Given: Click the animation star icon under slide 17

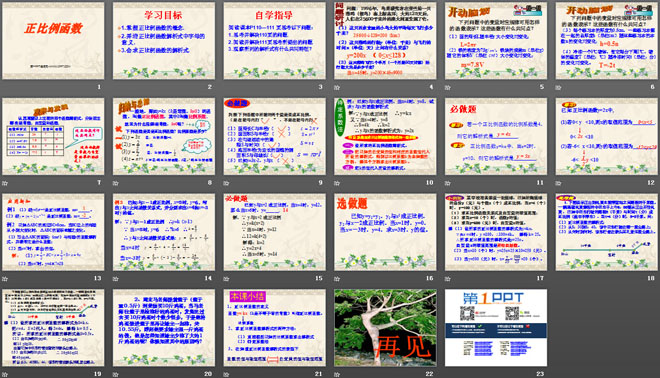Looking at the screenshot, I should tap(447, 279).
